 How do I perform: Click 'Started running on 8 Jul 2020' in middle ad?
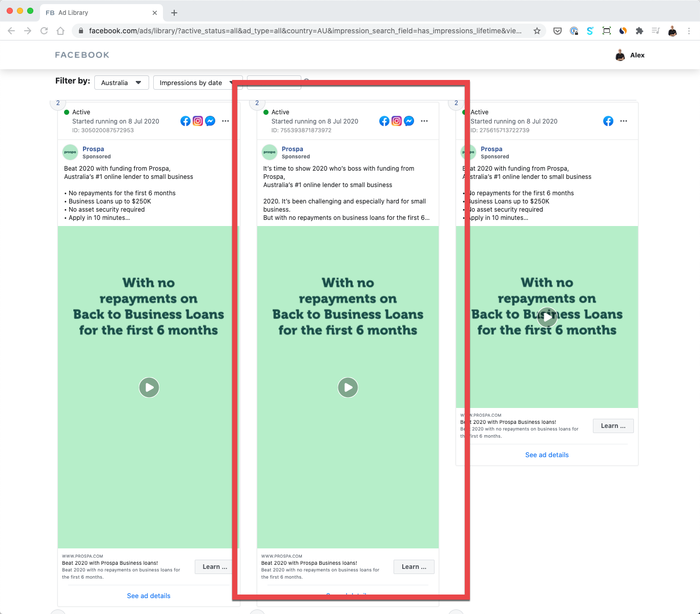click(315, 121)
